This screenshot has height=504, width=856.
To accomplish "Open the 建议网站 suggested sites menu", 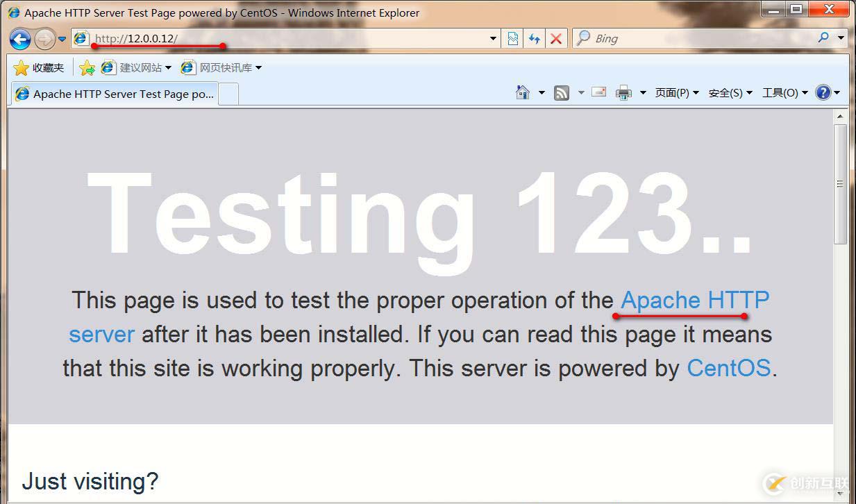I will (x=136, y=67).
